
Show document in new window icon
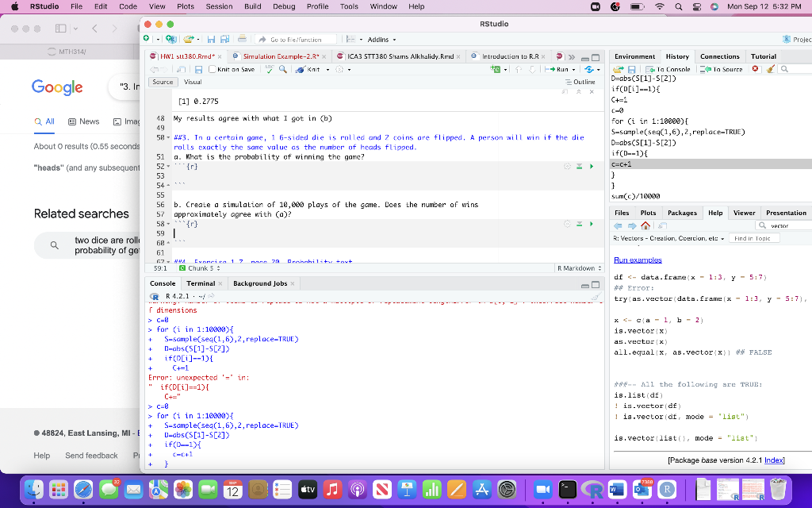[181, 70]
